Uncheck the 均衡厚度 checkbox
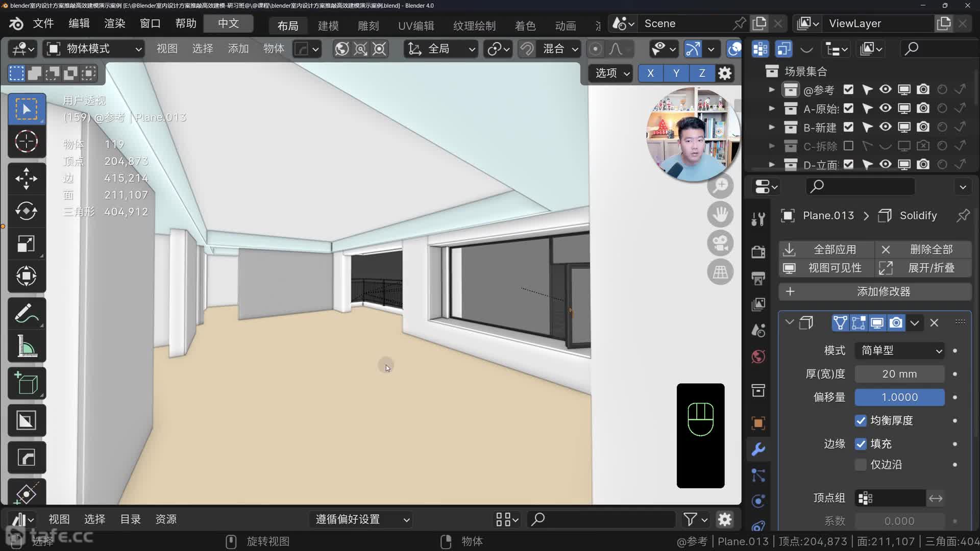Screen dimensions: 980x551 (x=861, y=420)
